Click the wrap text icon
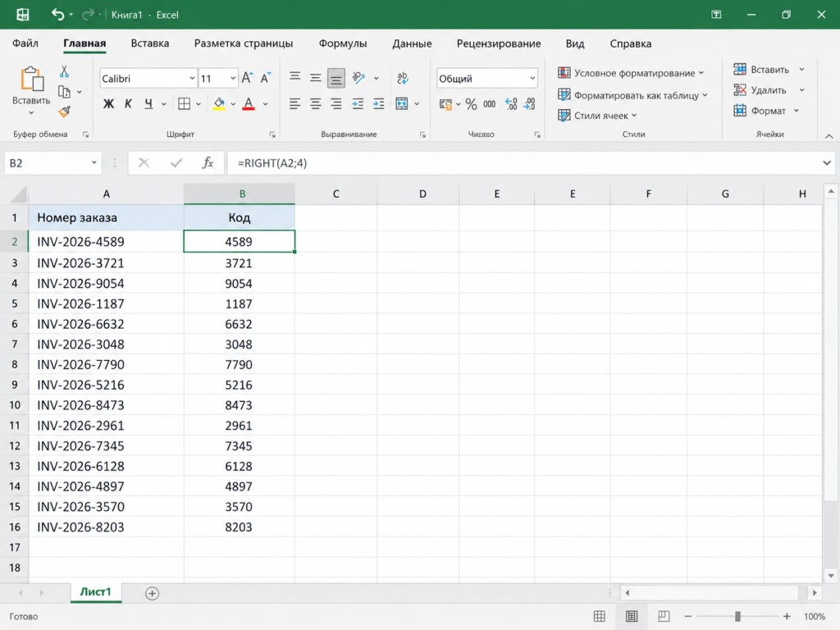Image resolution: width=840 pixels, height=630 pixels. 403,78
